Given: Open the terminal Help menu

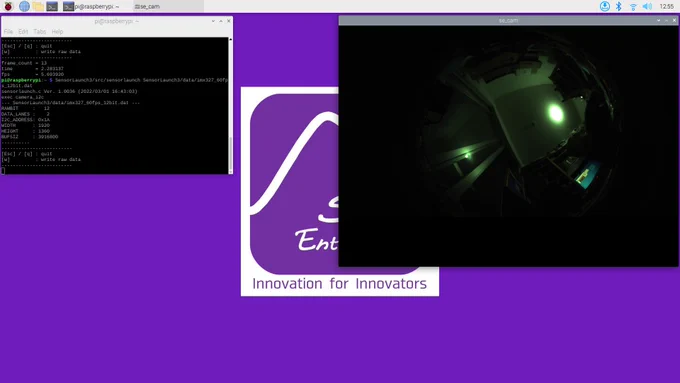Looking at the screenshot, I should (x=57, y=31).
